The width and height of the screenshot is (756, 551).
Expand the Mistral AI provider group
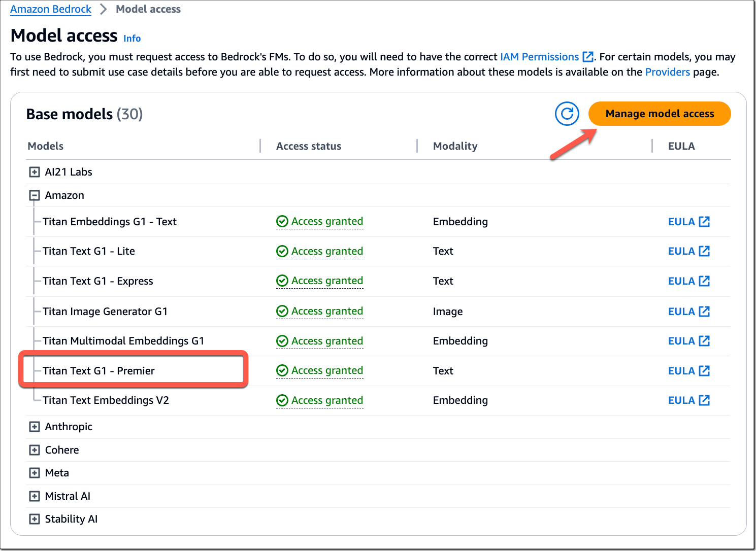coord(35,496)
